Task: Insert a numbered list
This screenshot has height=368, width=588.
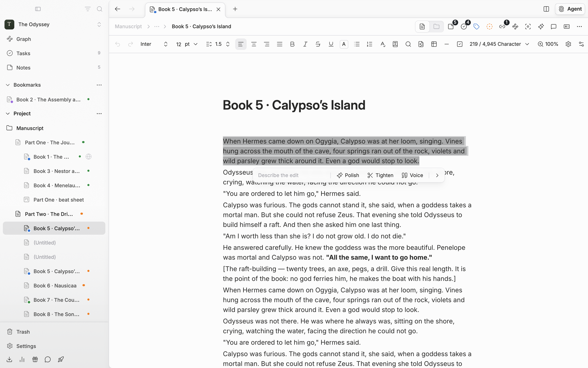Action: (x=370, y=44)
